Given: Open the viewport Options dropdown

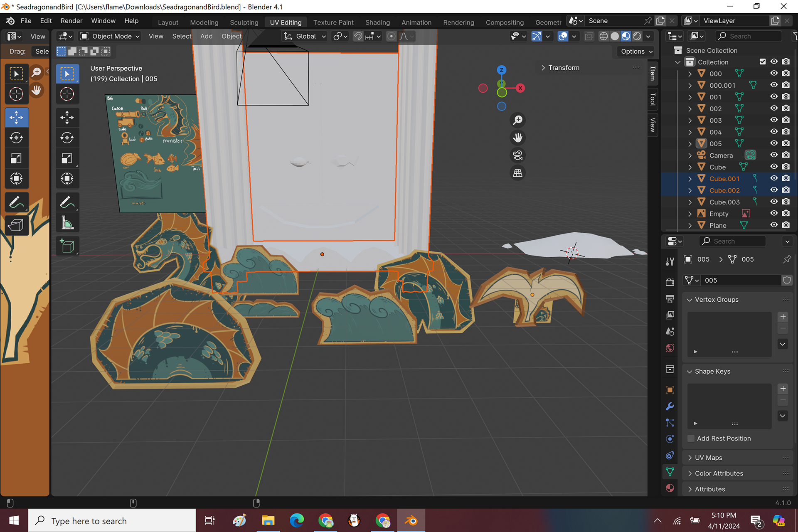Looking at the screenshot, I should click(637, 52).
